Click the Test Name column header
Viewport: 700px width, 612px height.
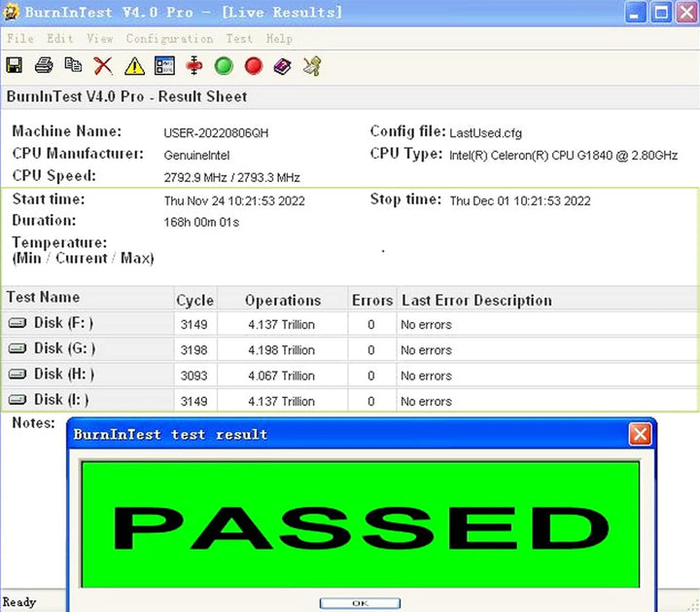point(87,298)
